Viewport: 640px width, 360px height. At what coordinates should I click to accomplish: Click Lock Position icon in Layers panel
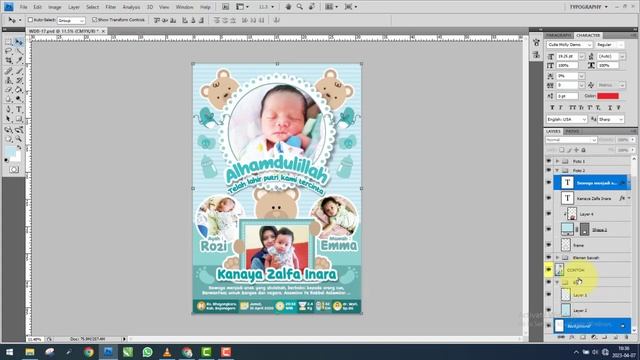tap(576, 150)
